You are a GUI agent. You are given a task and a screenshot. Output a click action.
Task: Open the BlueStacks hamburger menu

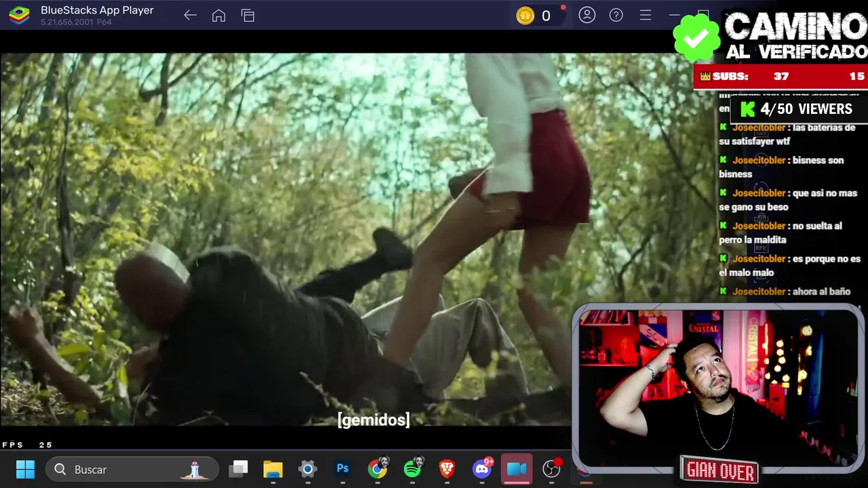pos(646,15)
